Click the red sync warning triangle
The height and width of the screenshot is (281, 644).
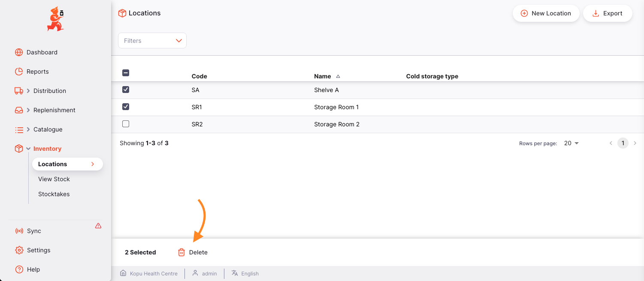(98, 226)
